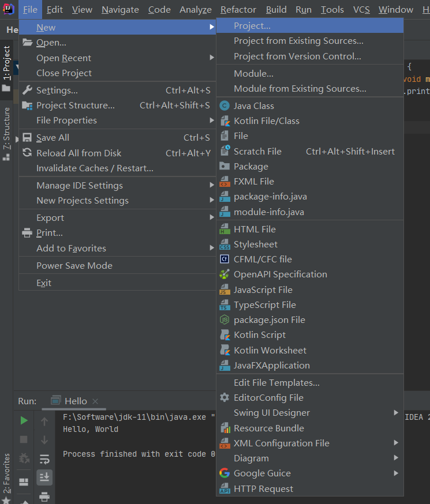430x504 pixels.
Task: Select Invalidate Caches / Restart...
Action: click(117, 168)
